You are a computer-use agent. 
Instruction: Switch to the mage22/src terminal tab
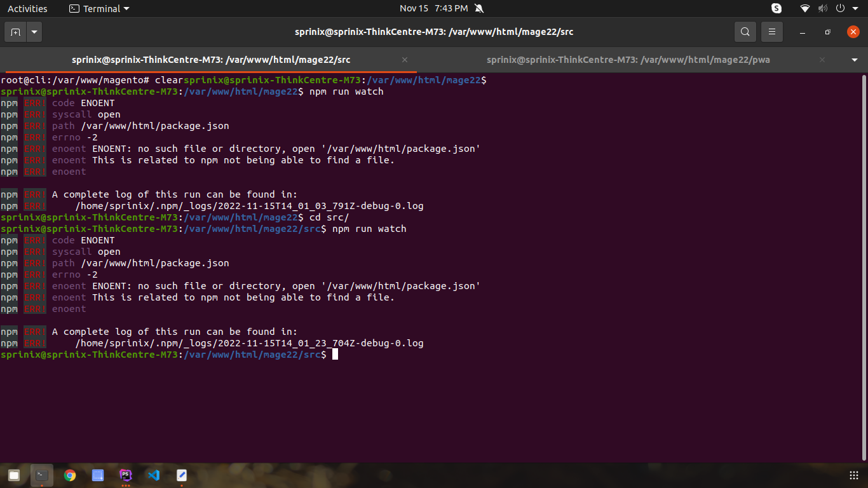[210, 60]
